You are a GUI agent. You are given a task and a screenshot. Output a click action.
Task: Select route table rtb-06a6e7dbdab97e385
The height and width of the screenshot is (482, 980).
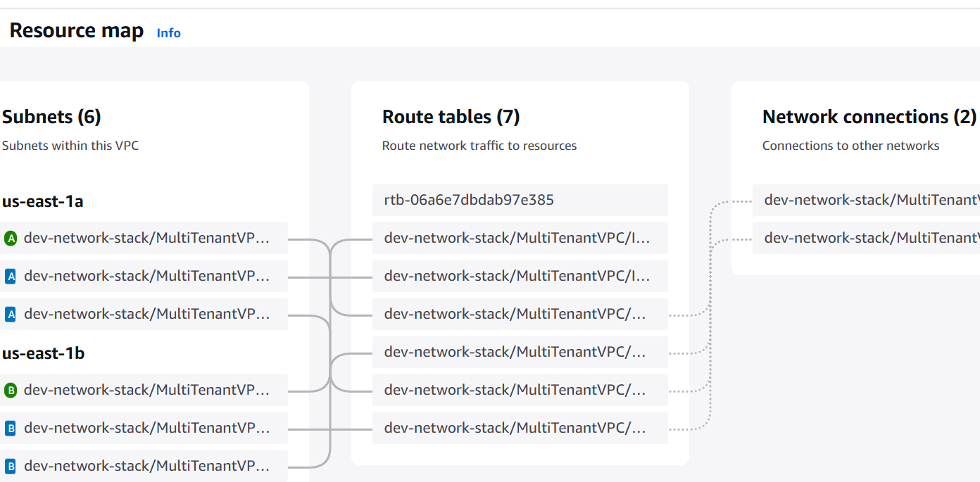(520, 200)
